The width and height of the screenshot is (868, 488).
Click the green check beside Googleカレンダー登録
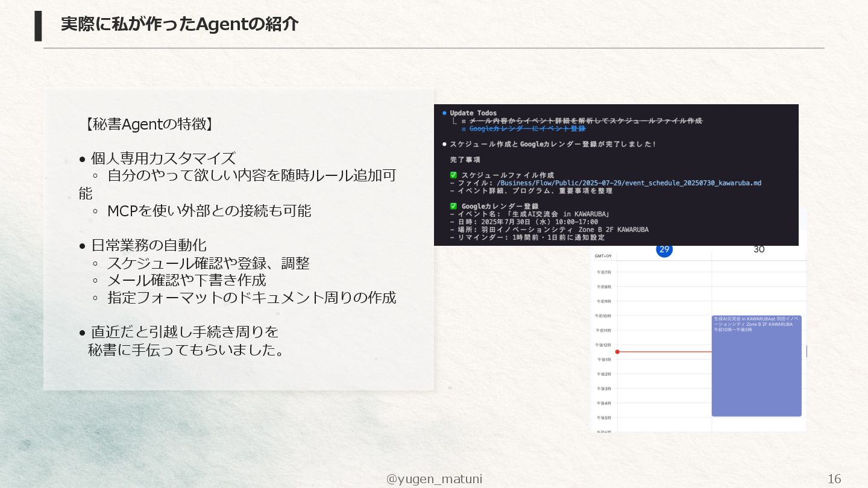[x=453, y=206]
